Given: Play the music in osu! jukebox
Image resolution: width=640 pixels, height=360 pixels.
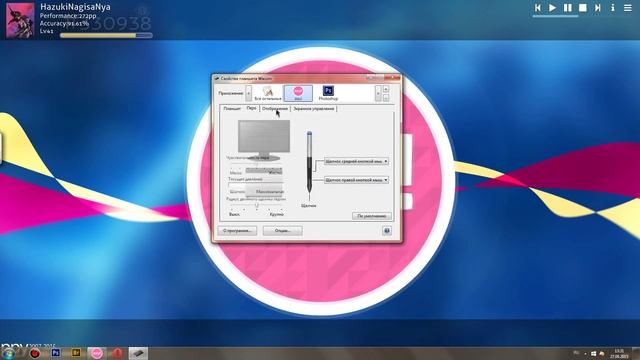Looking at the screenshot, I should (552, 8).
